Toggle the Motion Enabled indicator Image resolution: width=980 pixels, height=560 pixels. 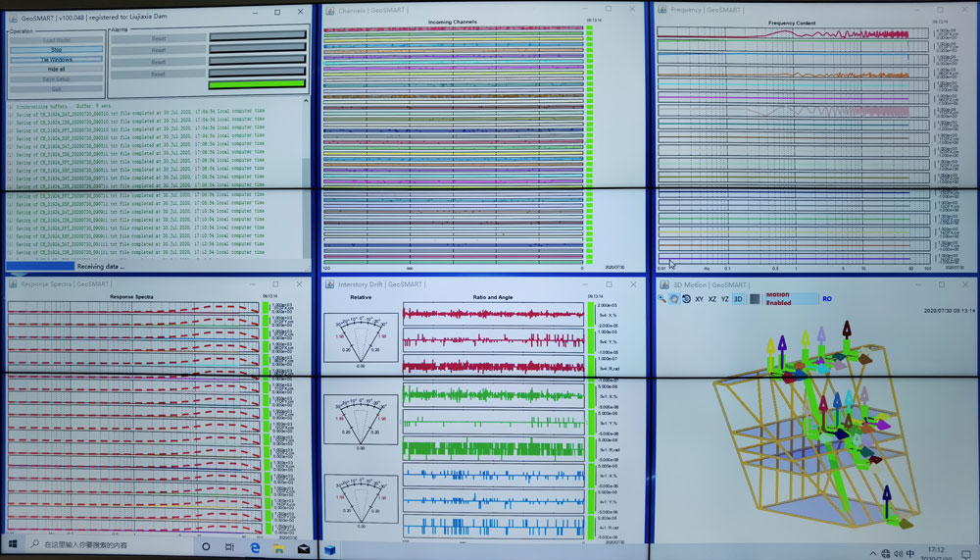[777, 298]
